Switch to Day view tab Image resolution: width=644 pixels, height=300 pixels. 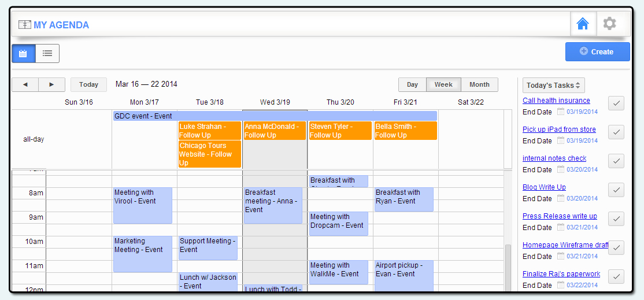pos(412,84)
